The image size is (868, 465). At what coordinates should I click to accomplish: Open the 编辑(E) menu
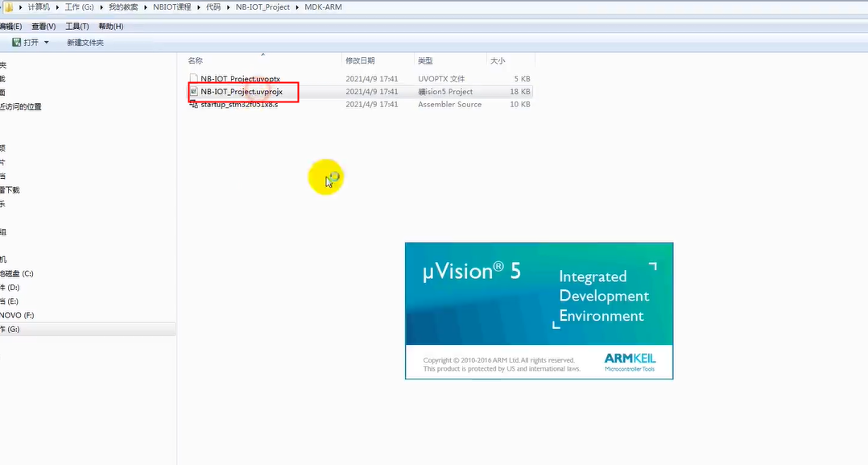coord(10,27)
